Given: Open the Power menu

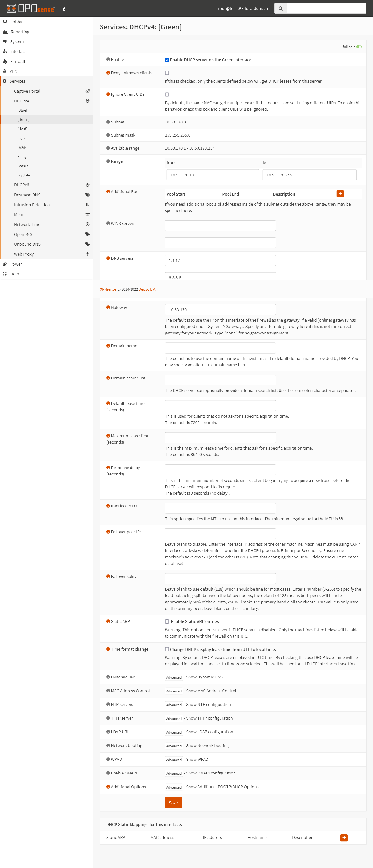Looking at the screenshot, I should click(47, 264).
